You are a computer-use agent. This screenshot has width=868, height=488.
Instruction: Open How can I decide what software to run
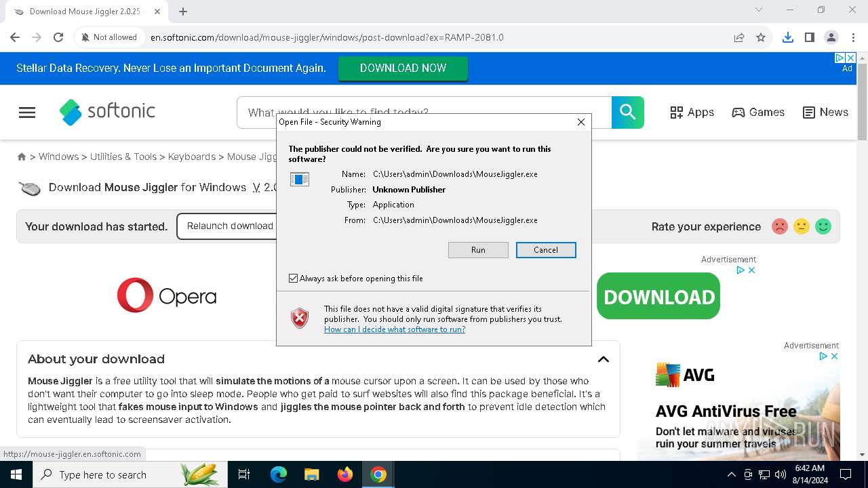click(395, 329)
